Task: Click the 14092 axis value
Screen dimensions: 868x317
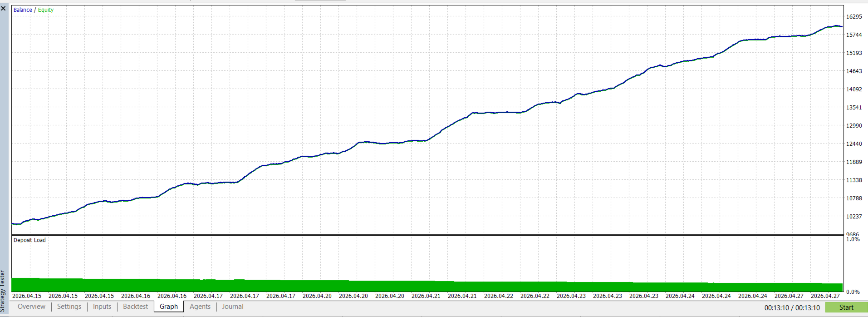Action: pos(854,89)
